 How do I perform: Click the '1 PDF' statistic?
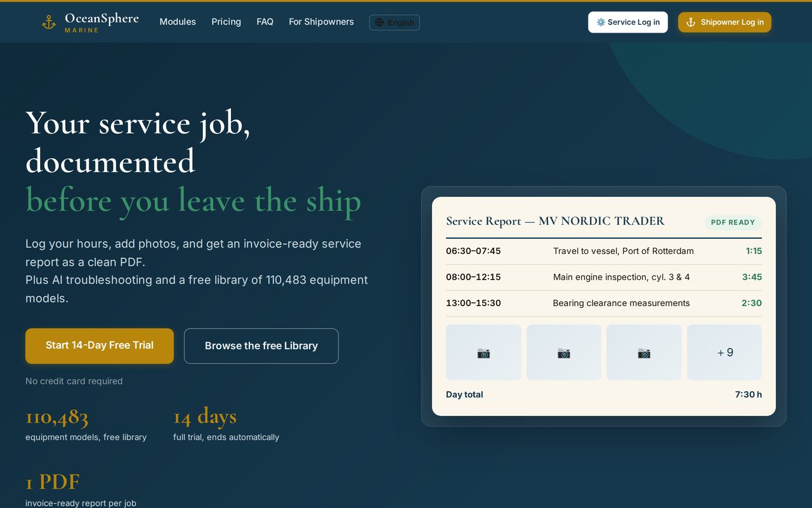[x=53, y=482]
